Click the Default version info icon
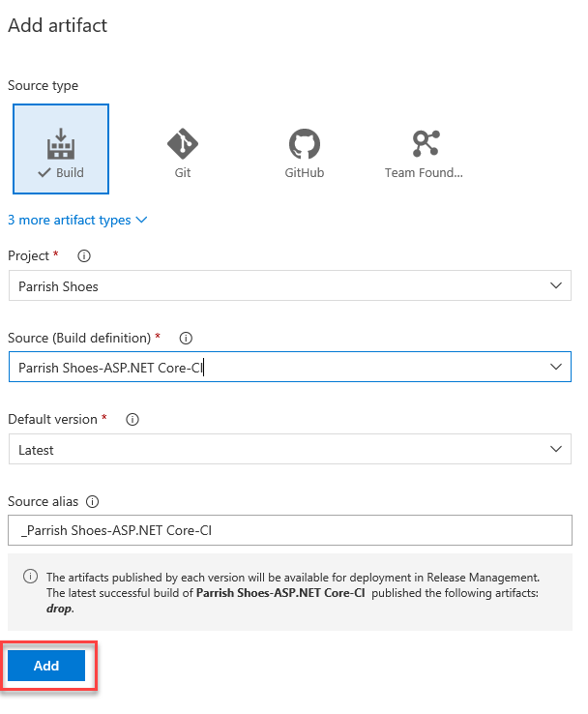The height and width of the screenshot is (714, 588). coord(132,420)
